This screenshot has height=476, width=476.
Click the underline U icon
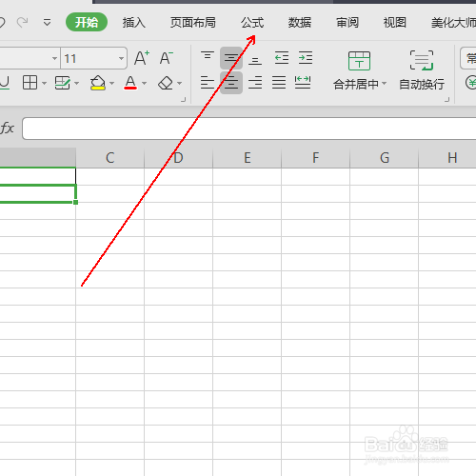[5, 83]
